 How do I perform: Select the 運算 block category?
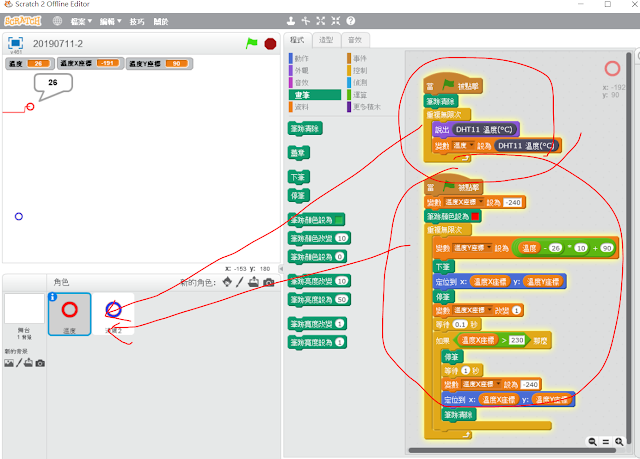point(360,95)
